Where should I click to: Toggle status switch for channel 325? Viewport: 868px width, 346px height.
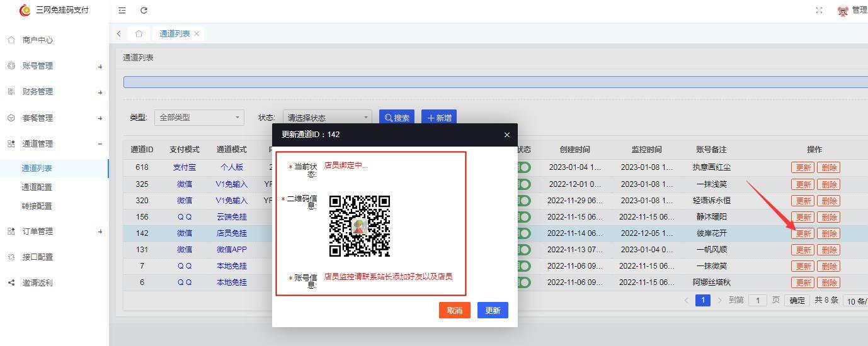tap(524, 184)
